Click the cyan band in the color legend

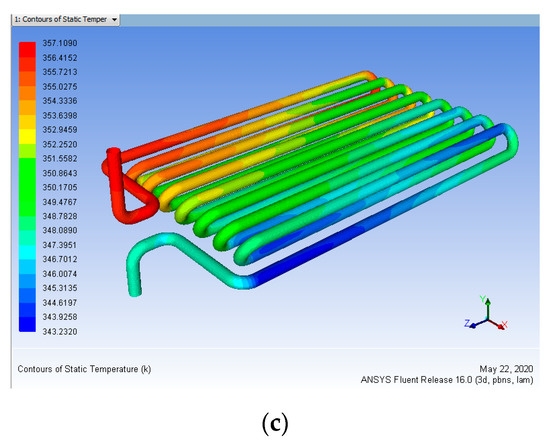(x=27, y=252)
